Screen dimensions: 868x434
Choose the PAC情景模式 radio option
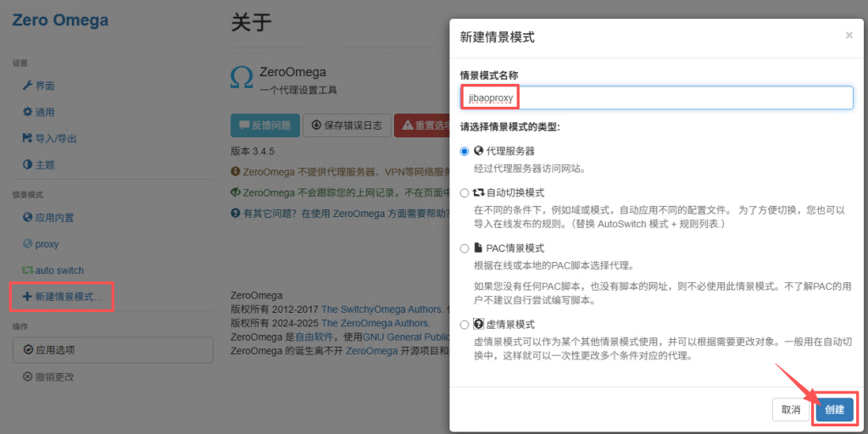pos(464,248)
